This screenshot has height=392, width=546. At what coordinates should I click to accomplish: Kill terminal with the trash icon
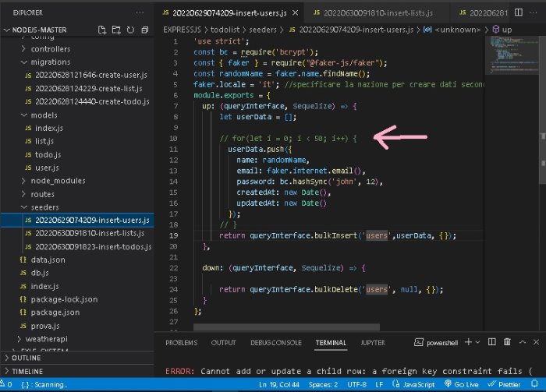[x=507, y=342]
